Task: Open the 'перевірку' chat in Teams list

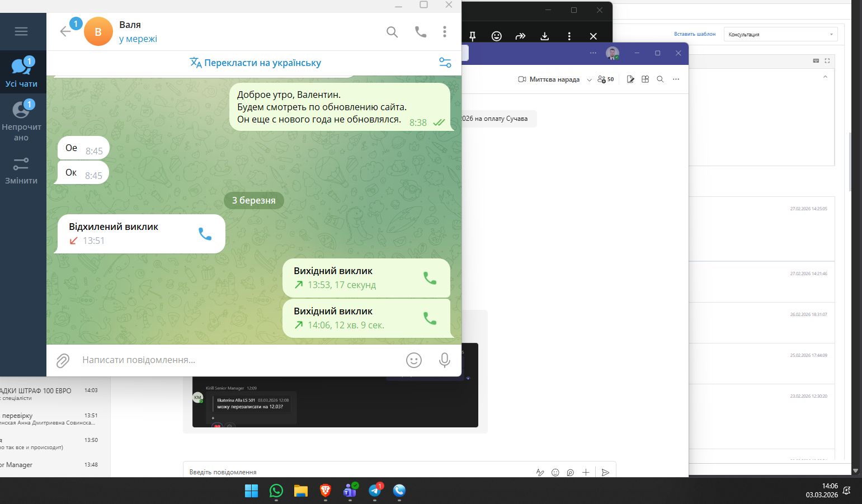Action: (55, 418)
